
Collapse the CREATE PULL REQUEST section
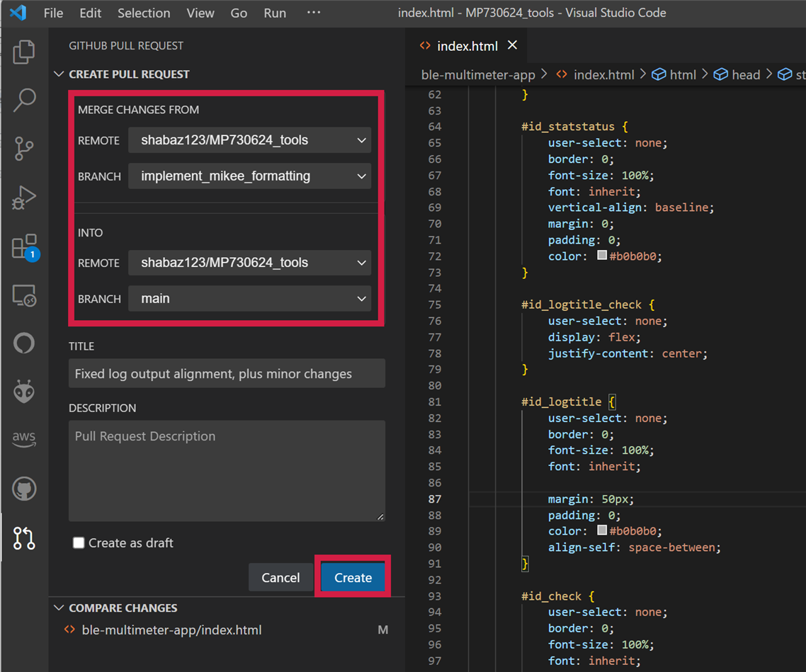[x=59, y=74]
